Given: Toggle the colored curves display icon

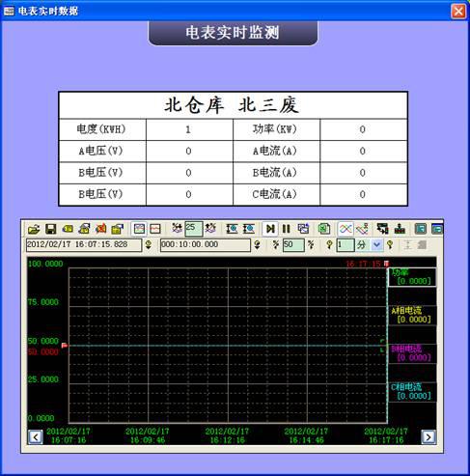Looking at the screenshot, I should point(346,229).
